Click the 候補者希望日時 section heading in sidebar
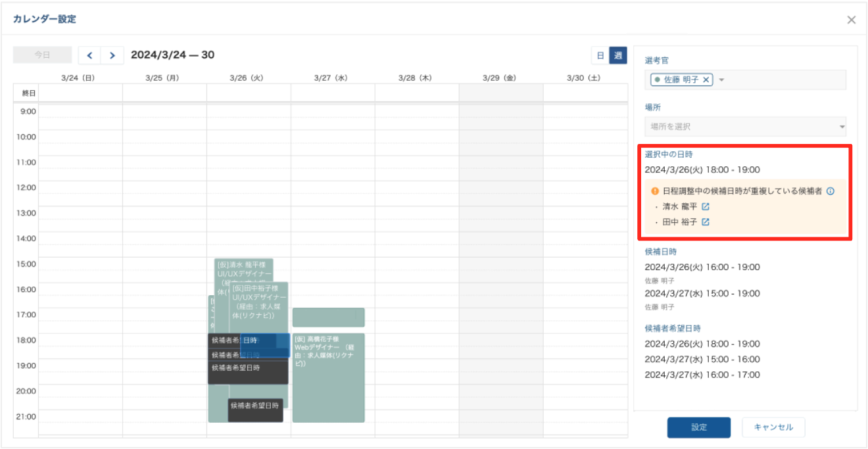 pos(673,328)
